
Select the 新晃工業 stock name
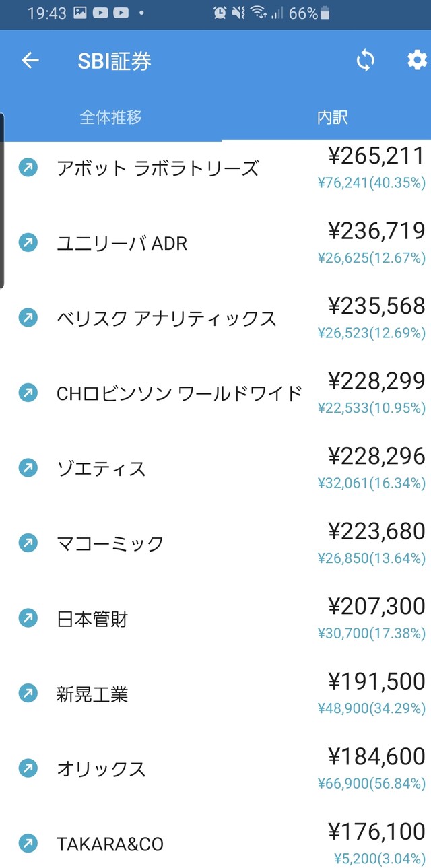click(x=92, y=694)
